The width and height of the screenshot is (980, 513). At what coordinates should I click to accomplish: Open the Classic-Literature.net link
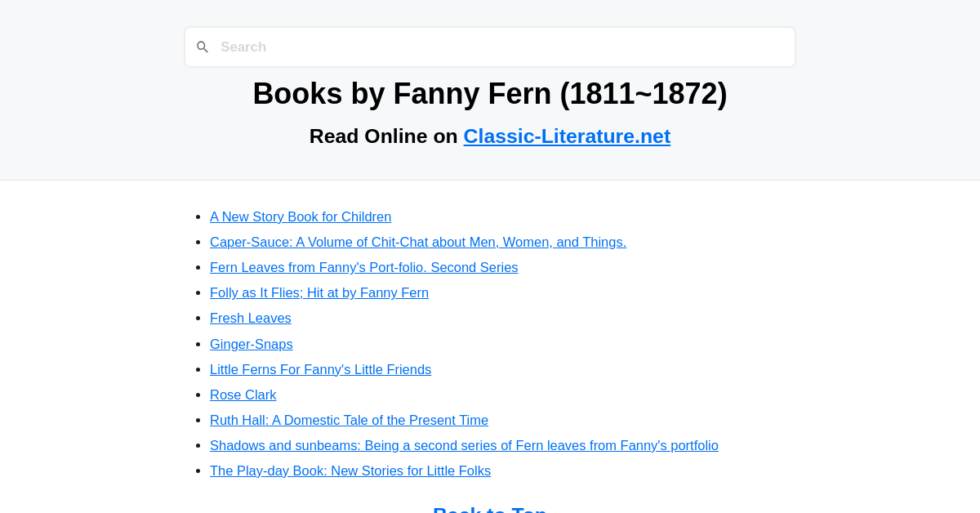point(567,136)
